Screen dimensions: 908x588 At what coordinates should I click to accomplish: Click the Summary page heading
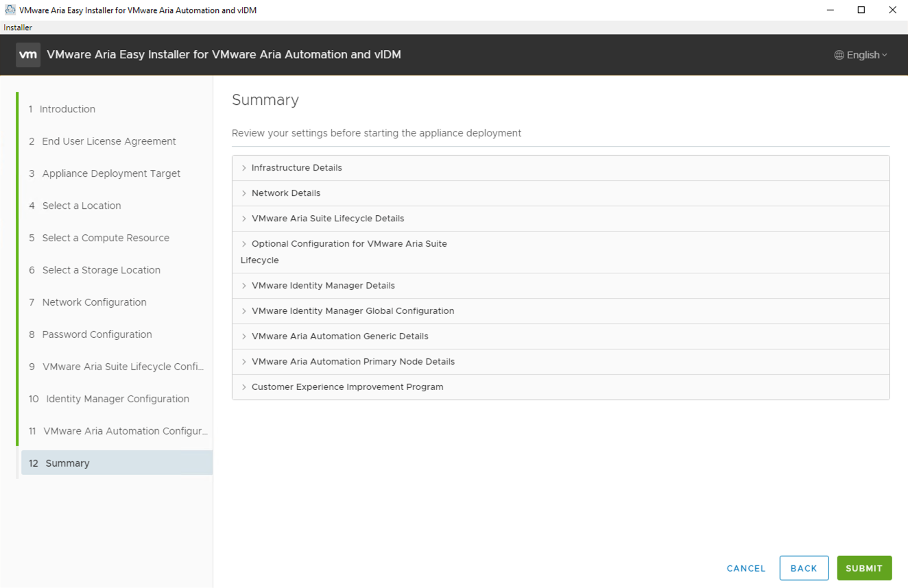coord(265,100)
